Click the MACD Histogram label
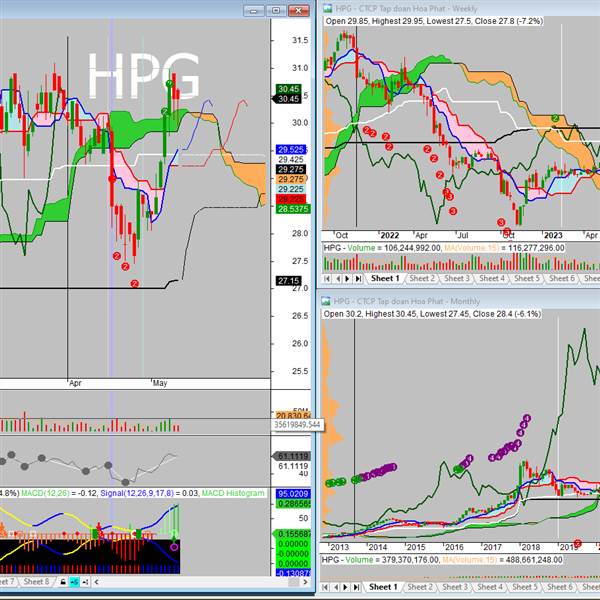Screen dimensions: 600x600 click(x=233, y=493)
